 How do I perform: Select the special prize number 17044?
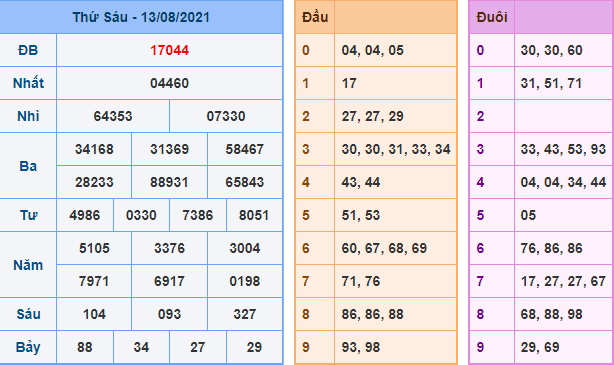(x=170, y=50)
